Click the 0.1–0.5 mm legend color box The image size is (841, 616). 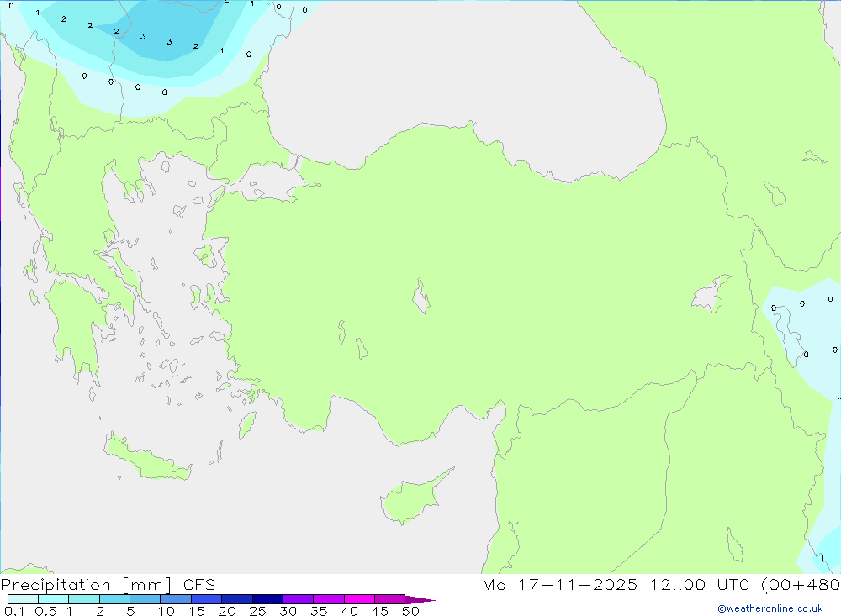[x=23, y=599]
